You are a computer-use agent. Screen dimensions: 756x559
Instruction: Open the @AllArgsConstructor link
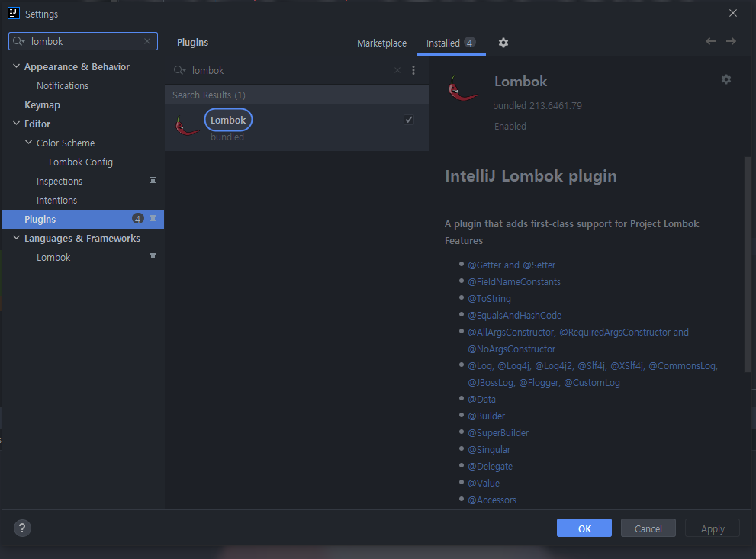(578, 341)
